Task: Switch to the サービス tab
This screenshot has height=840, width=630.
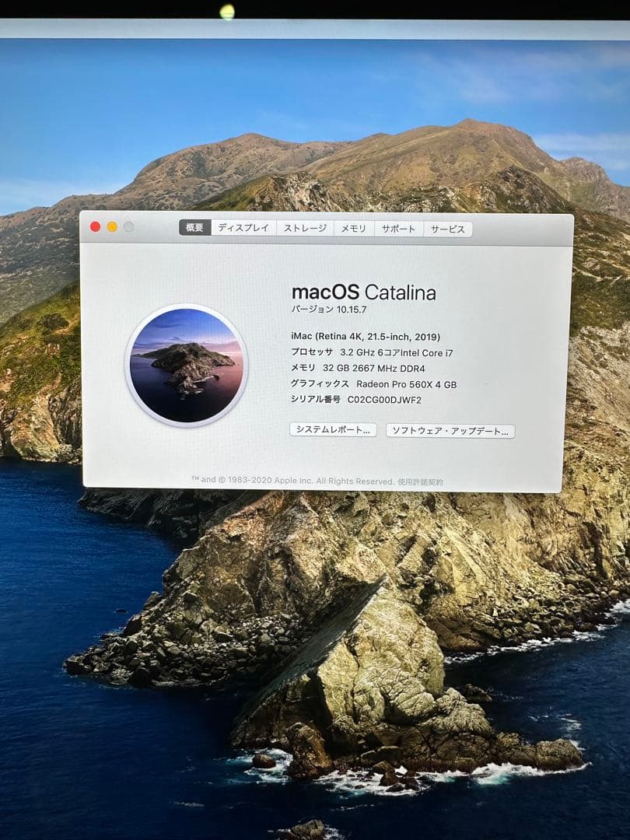Action: tap(447, 228)
